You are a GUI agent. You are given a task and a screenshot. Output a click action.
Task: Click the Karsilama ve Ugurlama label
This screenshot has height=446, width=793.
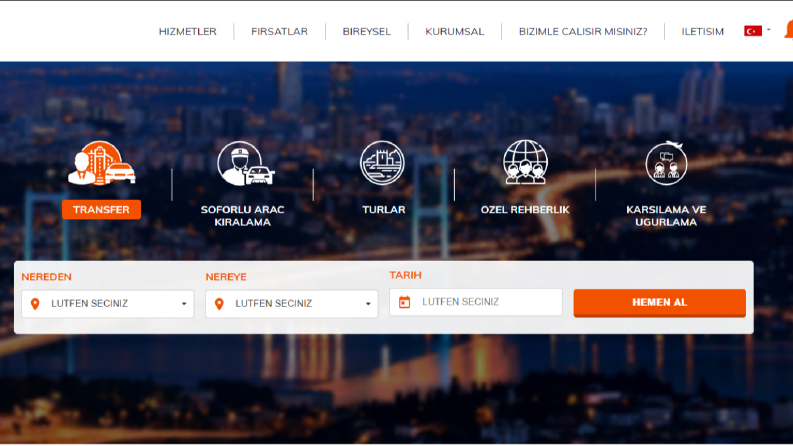click(x=666, y=216)
